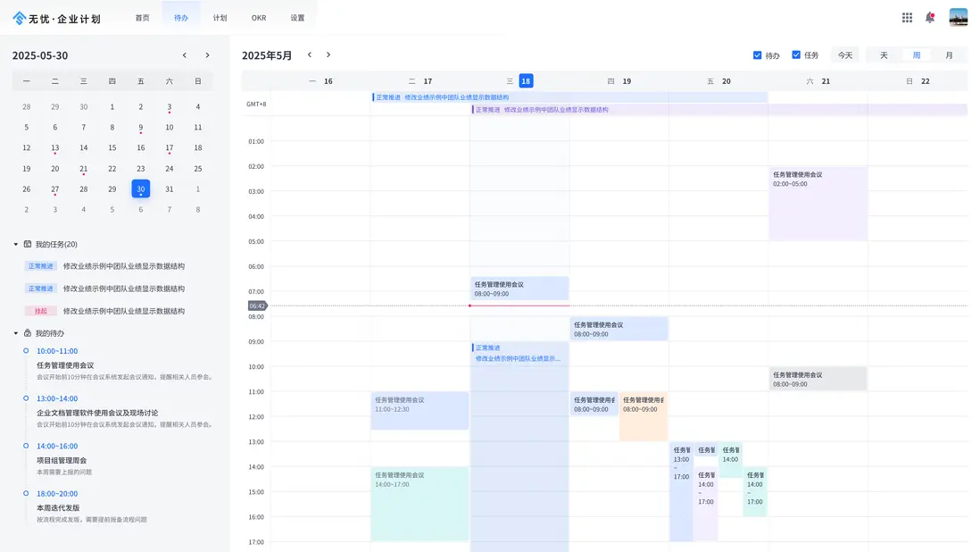980x552 pixels.
Task: Click the 2025年5月 calendar title
Action: (267, 55)
